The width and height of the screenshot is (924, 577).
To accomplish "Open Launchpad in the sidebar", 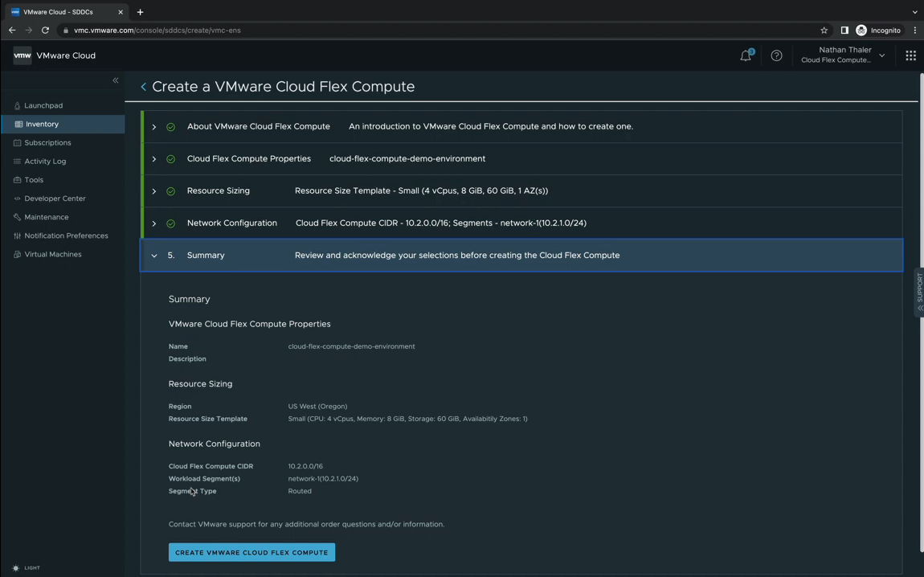I will (43, 105).
